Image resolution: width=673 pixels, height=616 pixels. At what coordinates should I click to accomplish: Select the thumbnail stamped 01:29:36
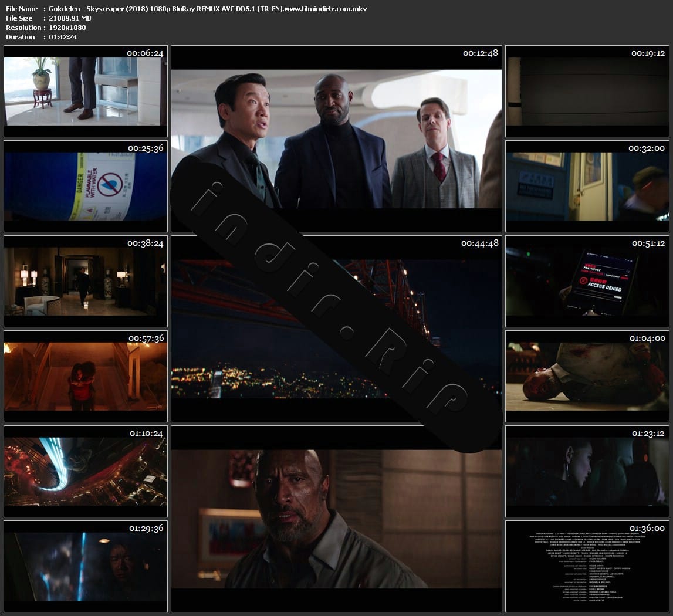pyautogui.click(x=86, y=566)
